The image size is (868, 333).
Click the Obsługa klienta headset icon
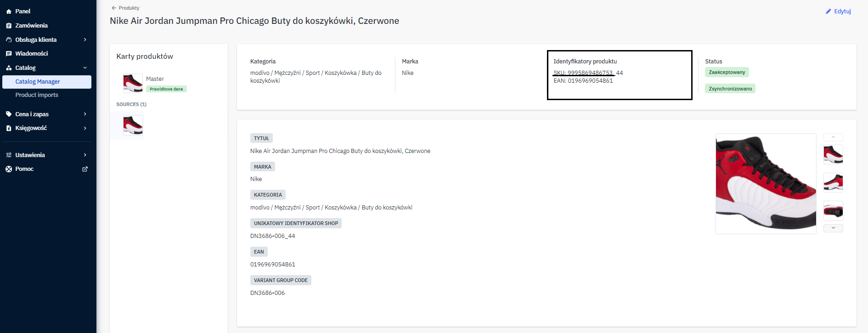(9, 40)
